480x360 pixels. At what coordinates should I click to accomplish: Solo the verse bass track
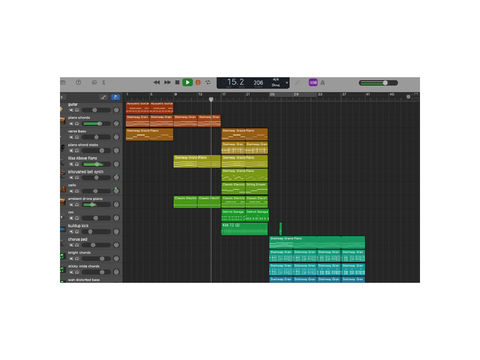pos(77,137)
